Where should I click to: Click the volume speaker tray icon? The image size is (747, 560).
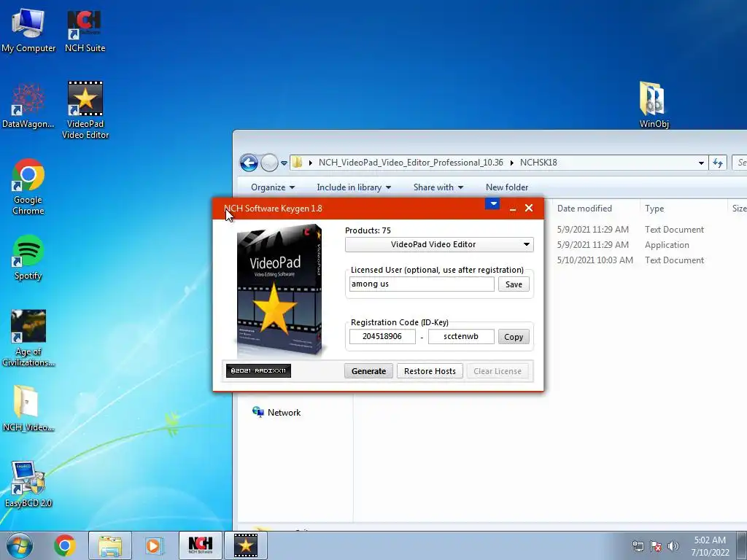coord(673,546)
